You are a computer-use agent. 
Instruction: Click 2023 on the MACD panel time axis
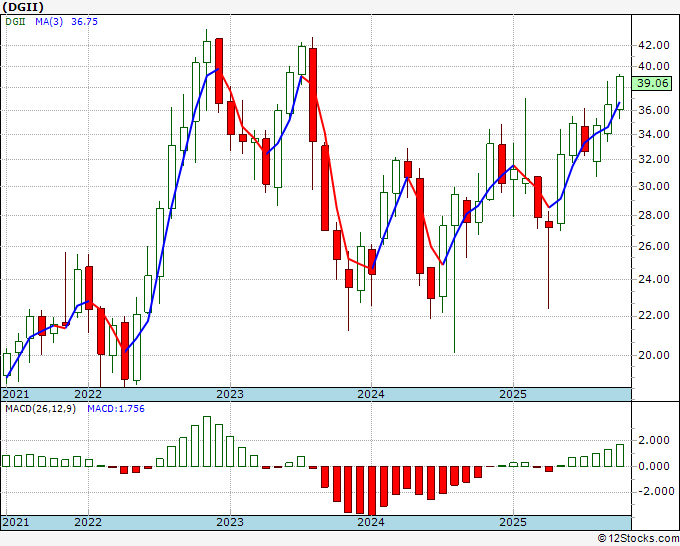(230, 522)
